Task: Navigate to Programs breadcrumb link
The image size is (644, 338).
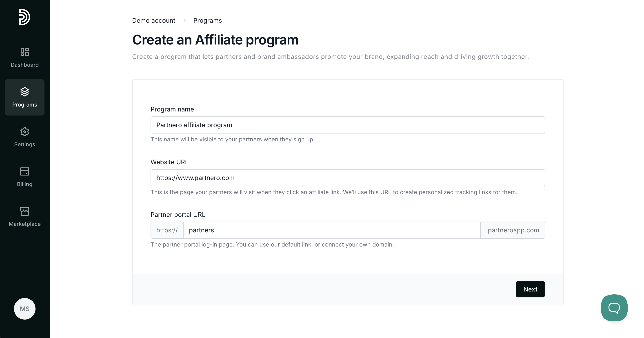Action: (x=207, y=20)
